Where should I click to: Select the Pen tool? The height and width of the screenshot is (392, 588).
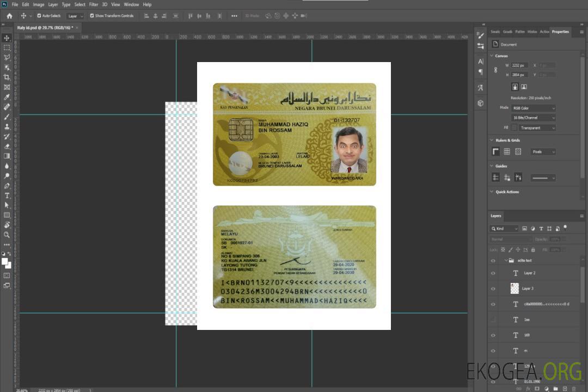click(x=7, y=186)
